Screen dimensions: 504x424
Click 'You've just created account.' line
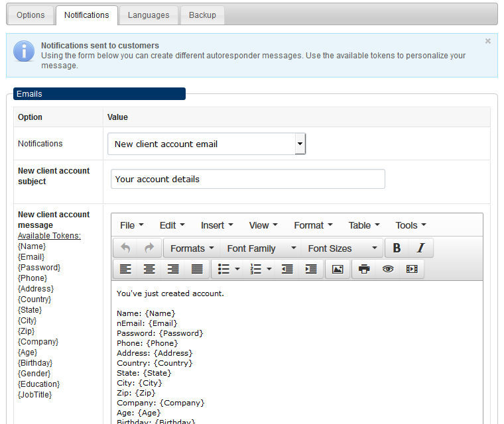170,293
